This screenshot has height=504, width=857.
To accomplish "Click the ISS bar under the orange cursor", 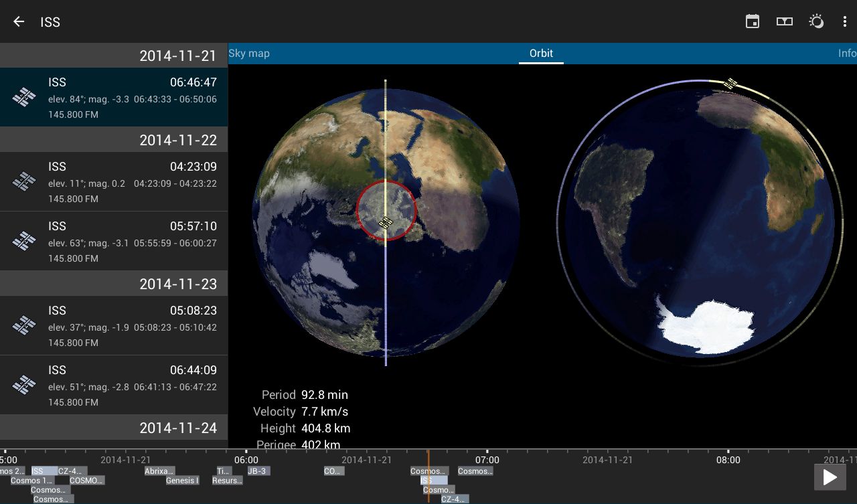I will [434, 481].
